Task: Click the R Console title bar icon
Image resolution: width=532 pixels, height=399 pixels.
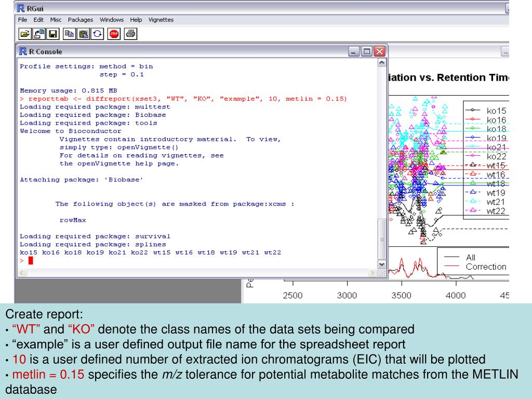Action: point(23,51)
